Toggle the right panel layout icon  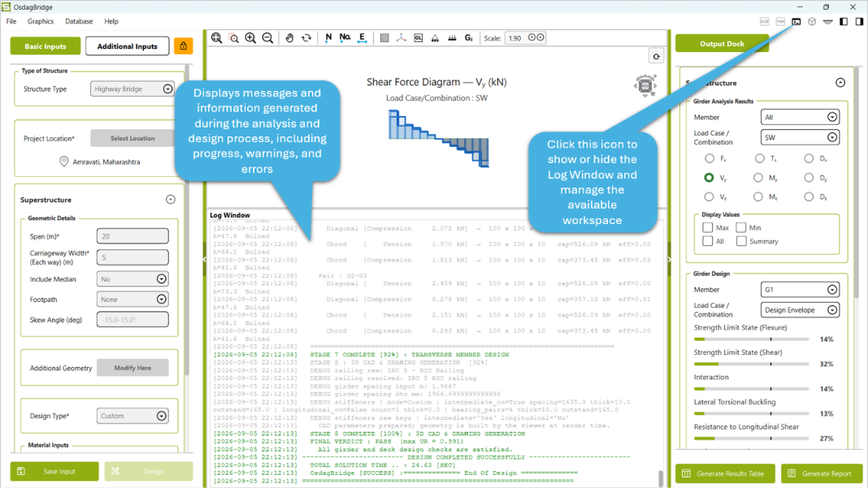coord(859,22)
